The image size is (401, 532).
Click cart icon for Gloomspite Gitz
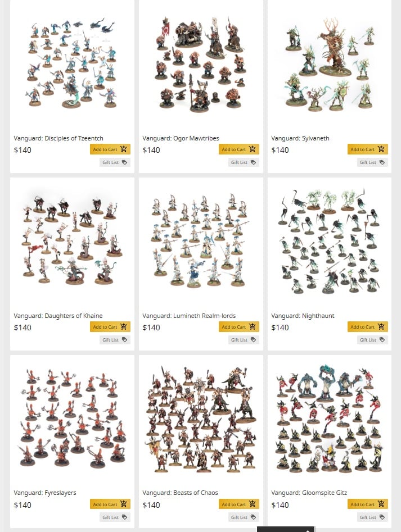pos(381,504)
